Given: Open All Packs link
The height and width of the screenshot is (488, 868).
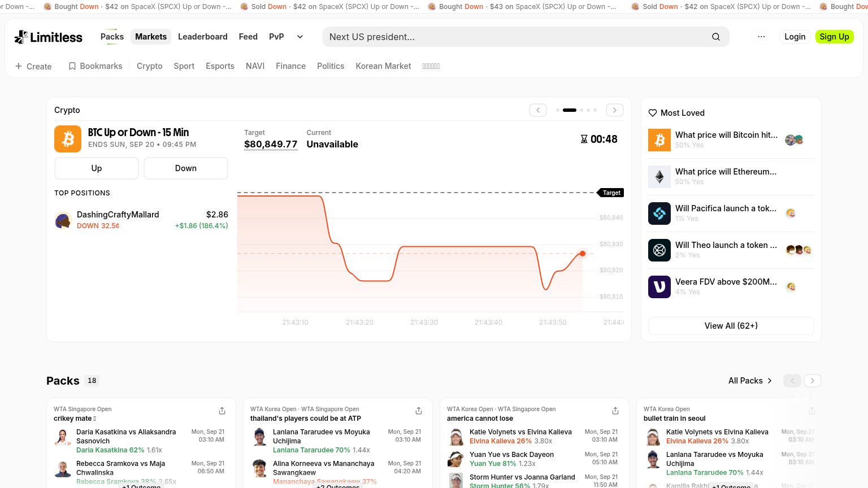Looking at the screenshot, I should [750, 381].
